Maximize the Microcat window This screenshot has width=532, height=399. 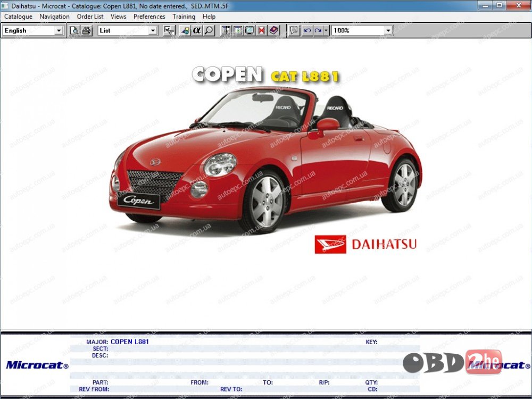(x=500, y=5)
